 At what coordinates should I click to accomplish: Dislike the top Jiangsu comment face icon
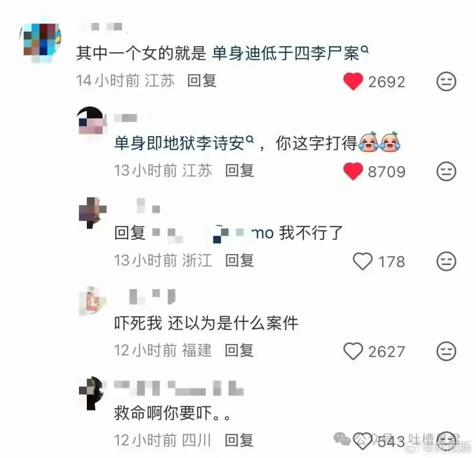tap(446, 81)
